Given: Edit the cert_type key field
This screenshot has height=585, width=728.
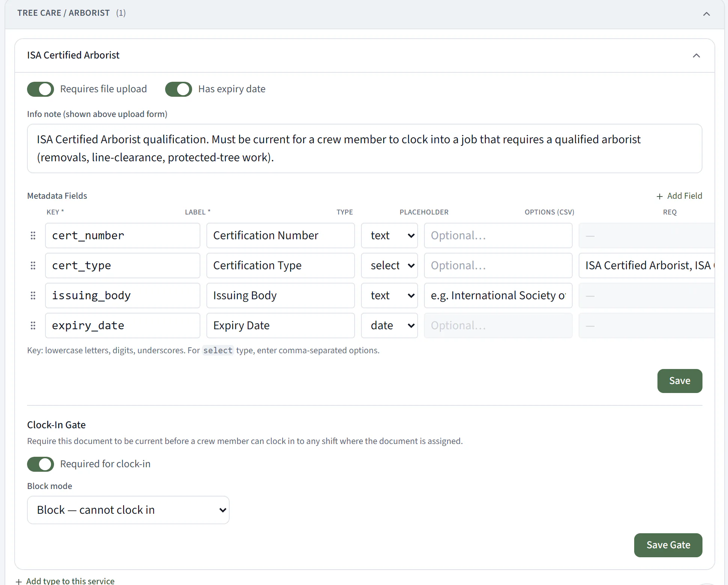Looking at the screenshot, I should (123, 265).
